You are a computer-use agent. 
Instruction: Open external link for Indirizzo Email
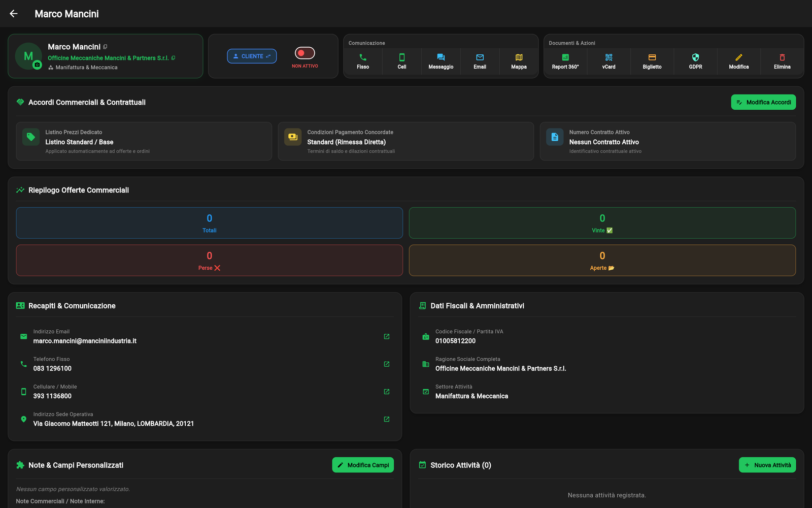(387, 336)
